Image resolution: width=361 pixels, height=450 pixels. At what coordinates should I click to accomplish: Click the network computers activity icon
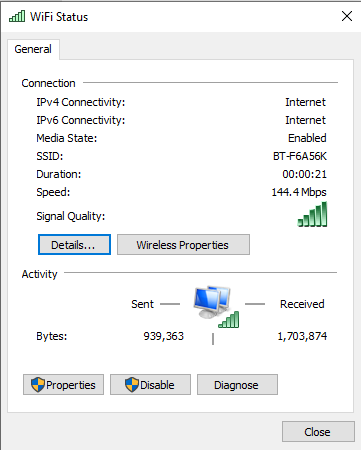click(x=216, y=307)
